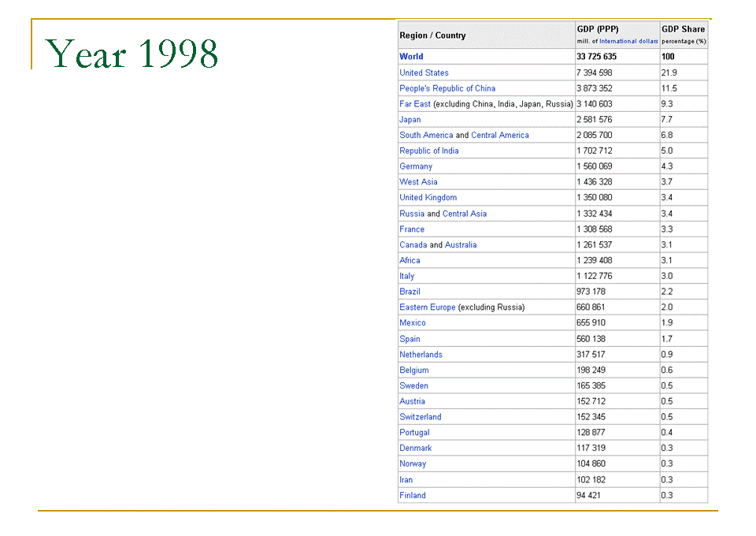Image resolution: width=756 pixels, height=536 pixels.
Task: Click the West Asia link
Action: click(417, 182)
